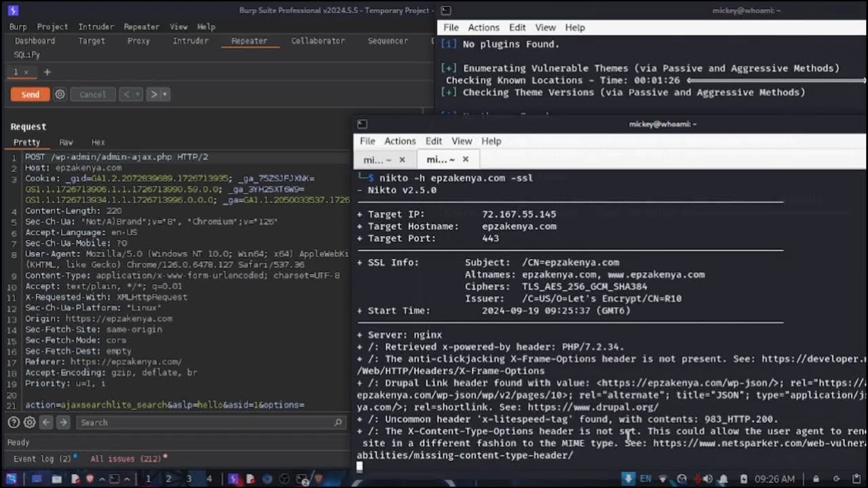Switch to the Dashboard tab
The height and width of the screenshot is (488, 868).
[x=35, y=41]
